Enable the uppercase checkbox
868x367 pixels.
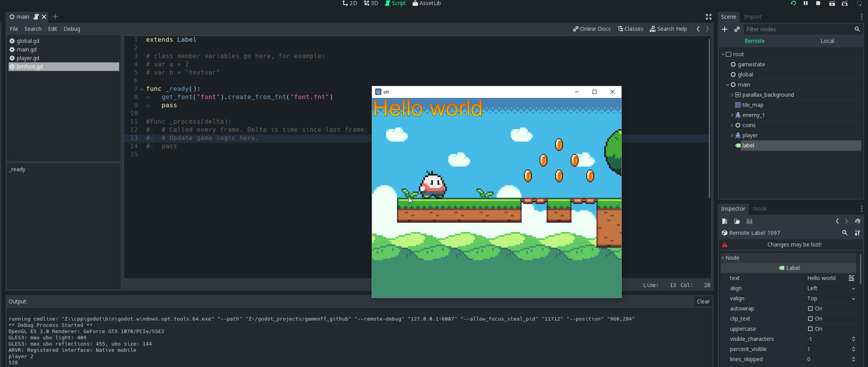click(x=810, y=329)
